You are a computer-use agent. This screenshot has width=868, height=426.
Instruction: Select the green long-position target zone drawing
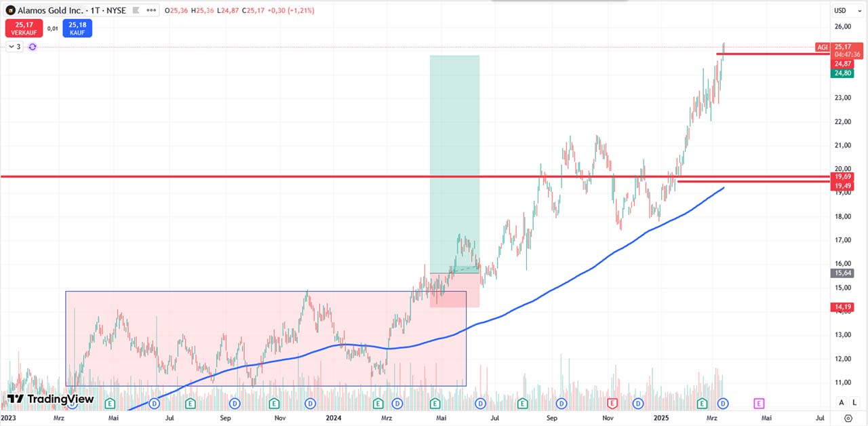tap(454, 163)
